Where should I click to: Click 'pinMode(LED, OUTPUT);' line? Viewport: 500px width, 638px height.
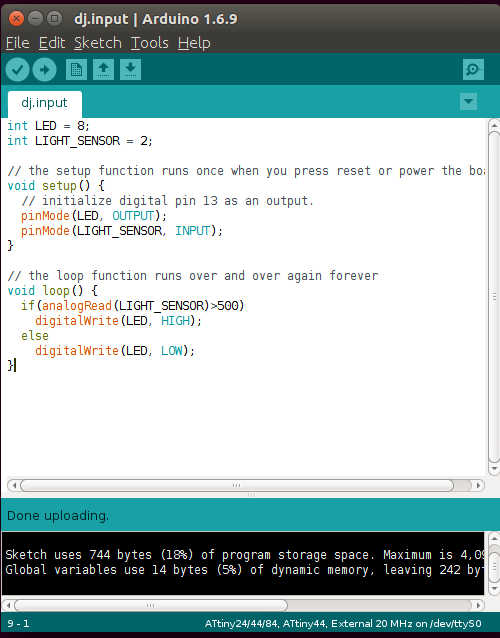[94, 216]
